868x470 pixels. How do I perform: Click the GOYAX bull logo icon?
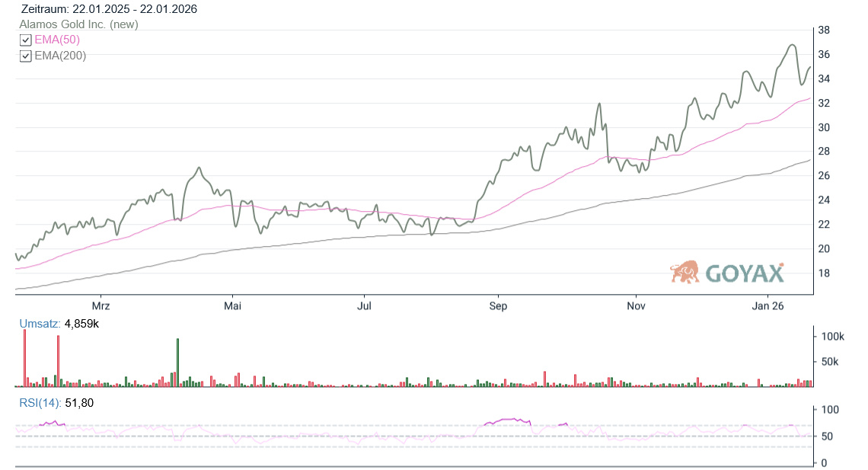[x=685, y=272]
